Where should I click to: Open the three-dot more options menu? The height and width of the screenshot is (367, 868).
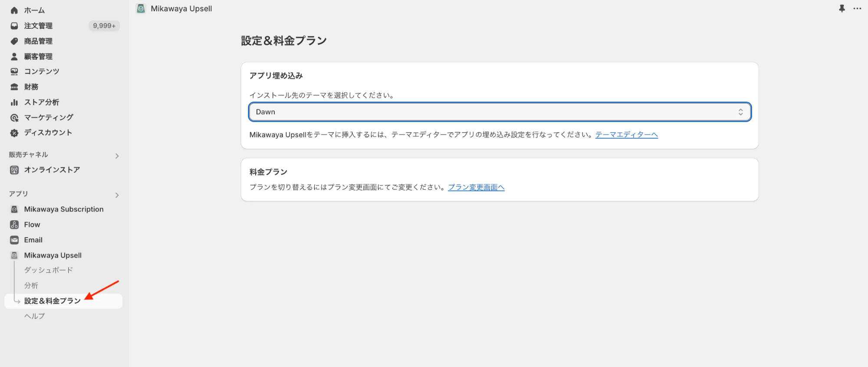pyautogui.click(x=857, y=8)
